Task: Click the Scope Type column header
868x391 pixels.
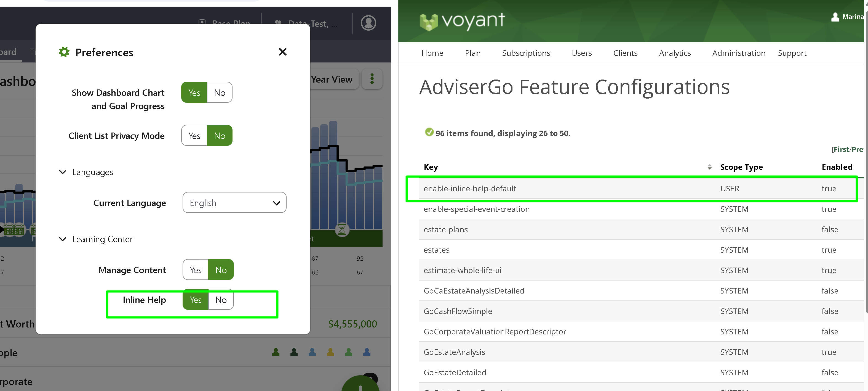Action: [x=741, y=167]
